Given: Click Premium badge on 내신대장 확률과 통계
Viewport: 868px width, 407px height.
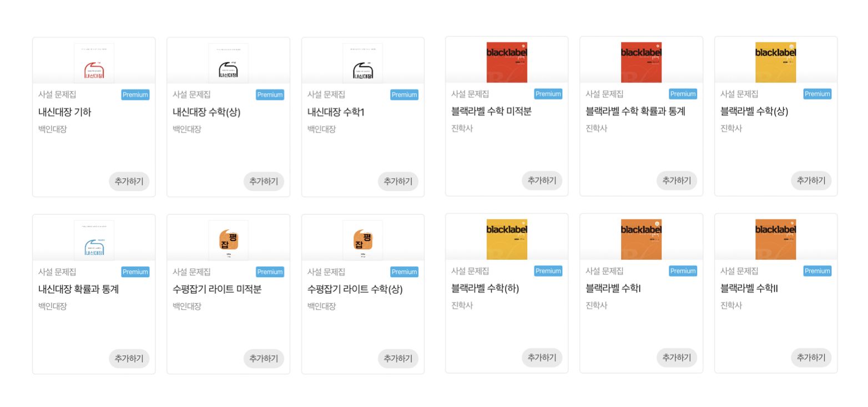Looking at the screenshot, I should coord(135,272).
